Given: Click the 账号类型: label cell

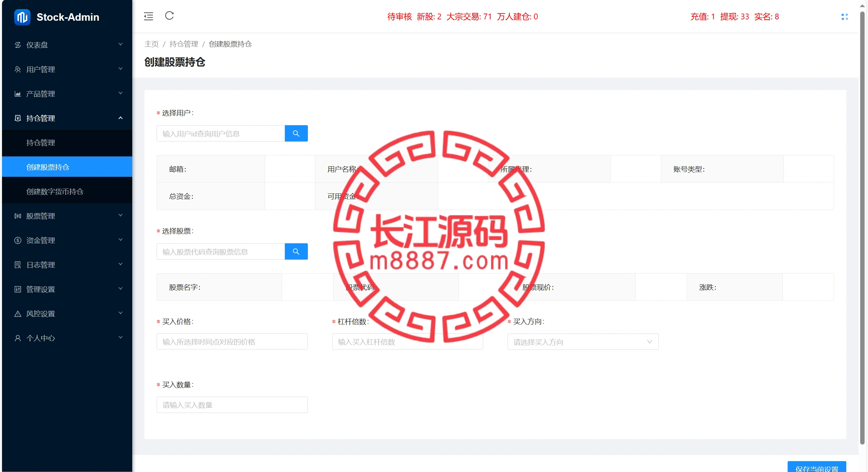Looking at the screenshot, I should coord(722,169).
